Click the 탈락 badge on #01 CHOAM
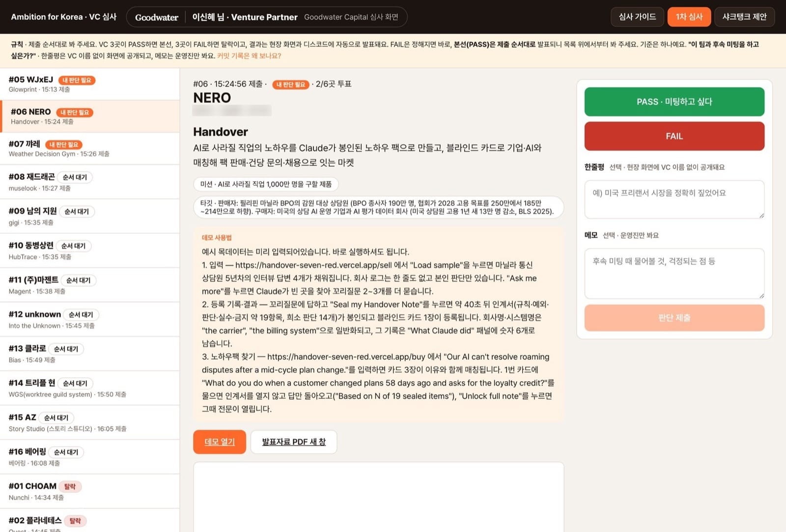This screenshot has height=532, width=786. [x=70, y=486]
